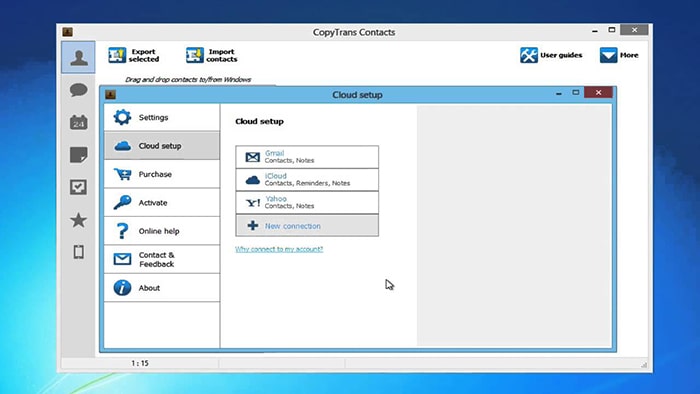Click the main window resize grip
The width and height of the screenshot is (700, 394).
click(x=644, y=365)
